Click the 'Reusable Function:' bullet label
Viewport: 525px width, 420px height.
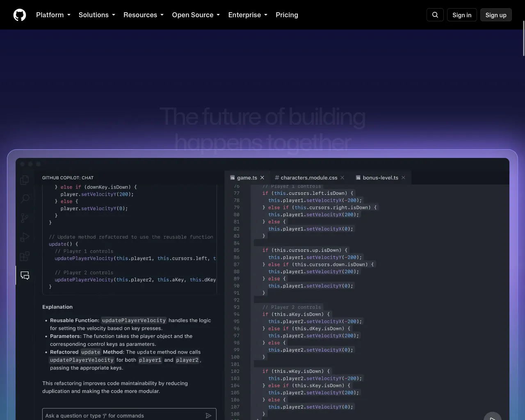click(x=75, y=320)
